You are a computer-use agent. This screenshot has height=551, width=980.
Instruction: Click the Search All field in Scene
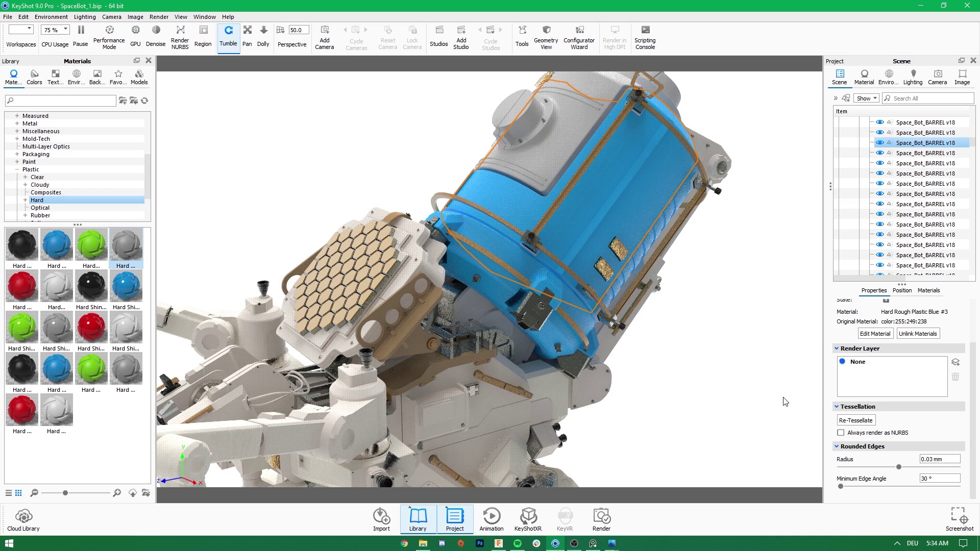tap(928, 98)
